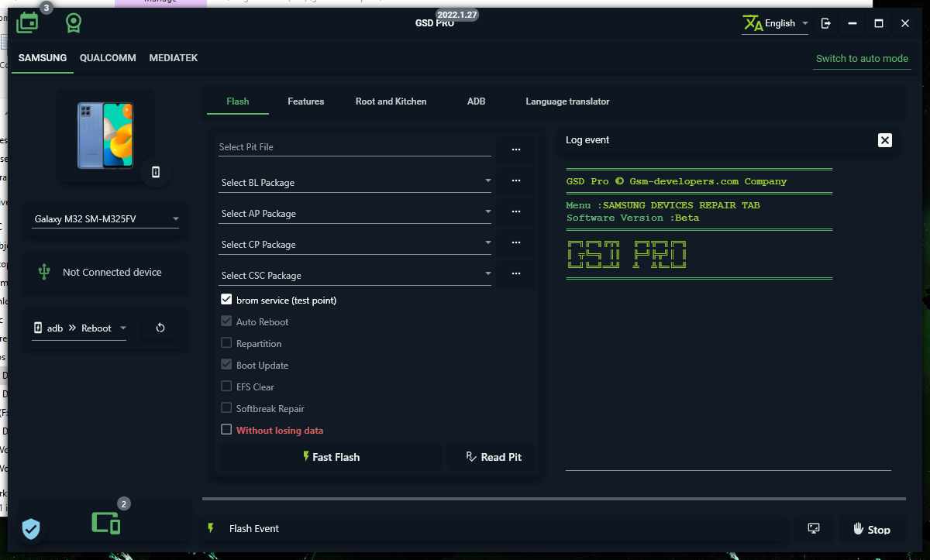The image size is (930, 560).
Task: Browse for CSC Package with ellipsis button
Action: coord(516,273)
